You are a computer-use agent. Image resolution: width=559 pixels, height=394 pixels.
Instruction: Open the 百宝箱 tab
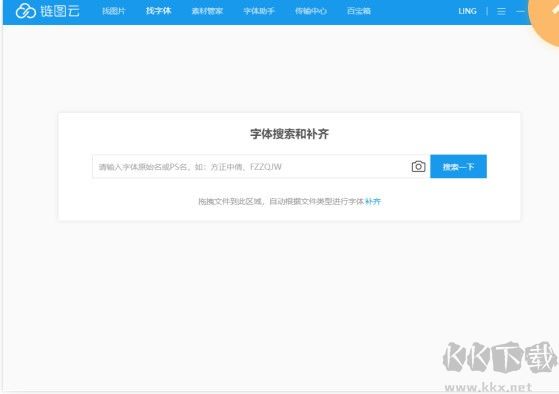pyautogui.click(x=359, y=11)
